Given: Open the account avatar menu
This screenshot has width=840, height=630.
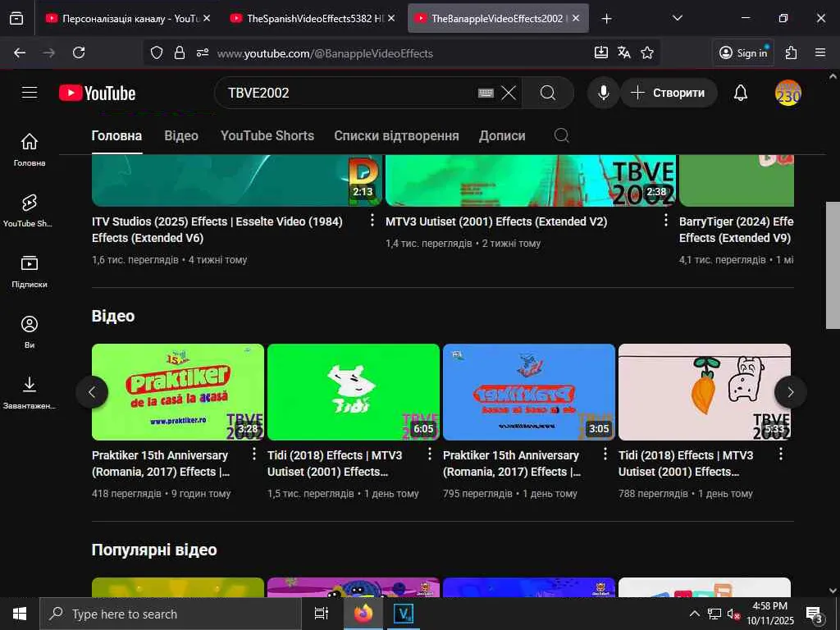Looking at the screenshot, I should (788, 94).
